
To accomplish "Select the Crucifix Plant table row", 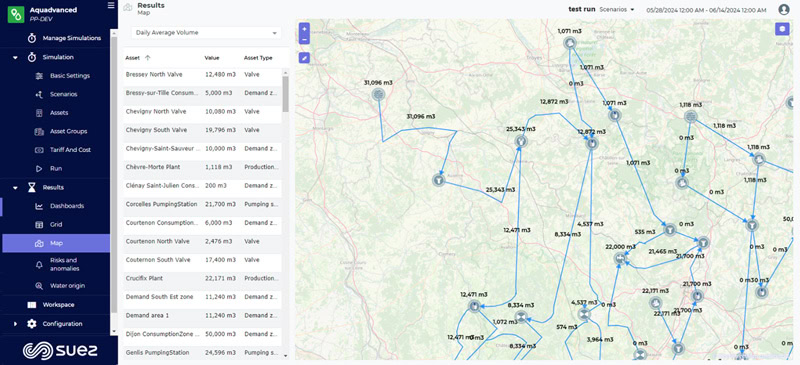I will [203, 279].
